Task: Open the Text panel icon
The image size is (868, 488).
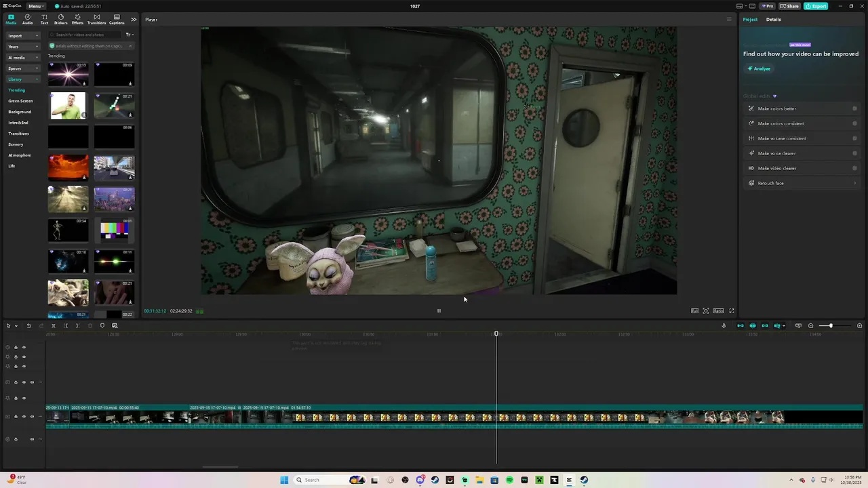Action: pos(44,19)
